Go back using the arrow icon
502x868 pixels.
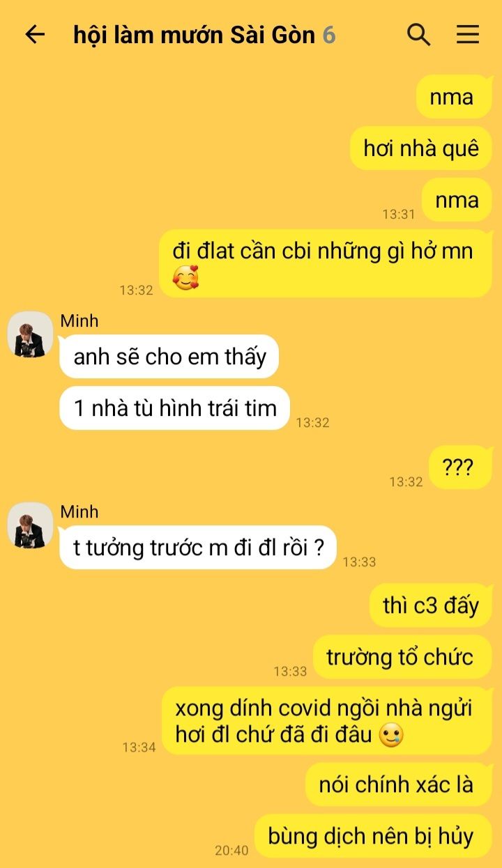pyautogui.click(x=35, y=34)
